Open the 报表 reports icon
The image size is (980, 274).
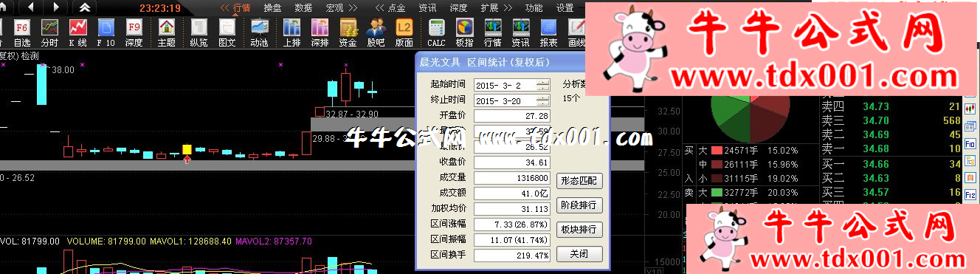pyautogui.click(x=549, y=32)
